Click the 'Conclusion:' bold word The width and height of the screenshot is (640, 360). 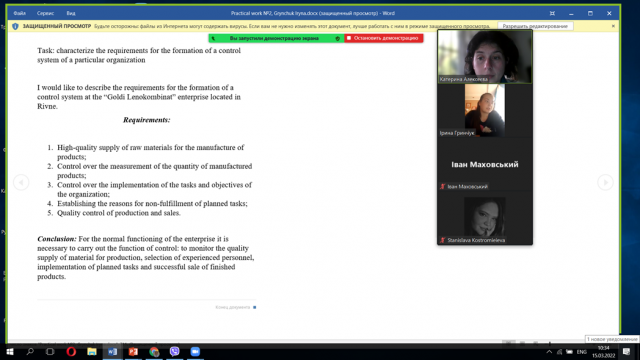[x=57, y=239]
